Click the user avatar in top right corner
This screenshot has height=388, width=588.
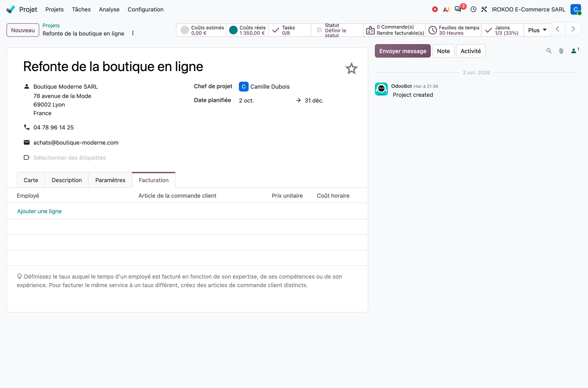[576, 9]
